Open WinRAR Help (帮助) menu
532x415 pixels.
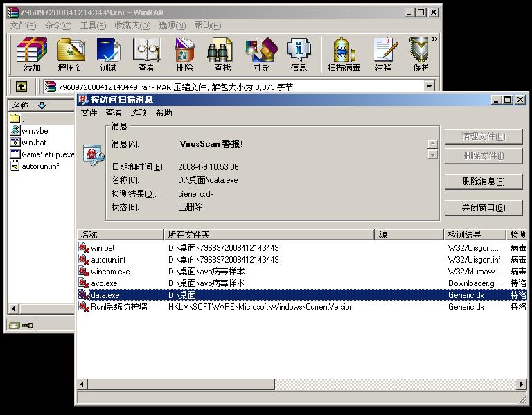coord(208,26)
